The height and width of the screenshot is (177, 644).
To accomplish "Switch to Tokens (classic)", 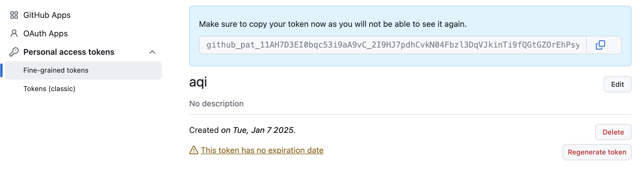I will [49, 89].
